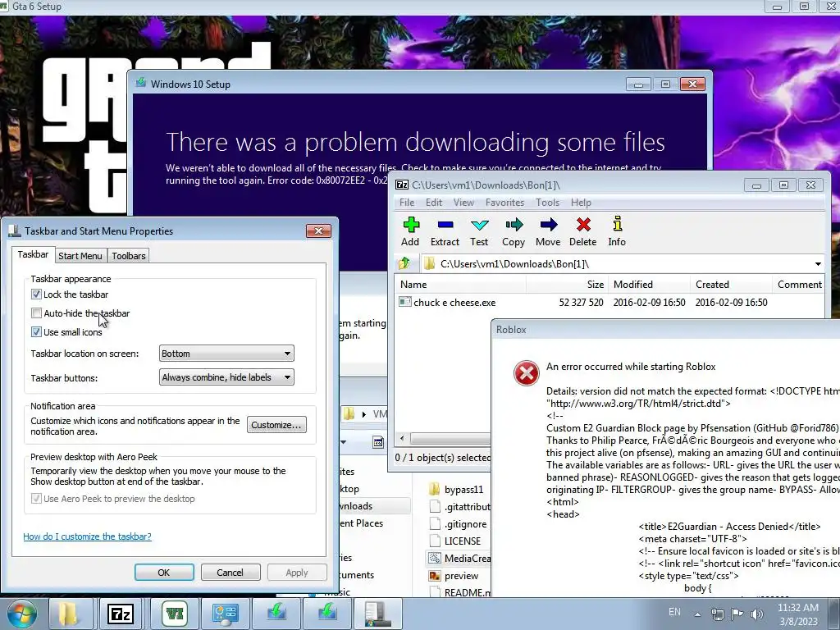Switch to 7-Zip via taskbar icon
The image size is (840, 630).
pyautogui.click(x=121, y=614)
